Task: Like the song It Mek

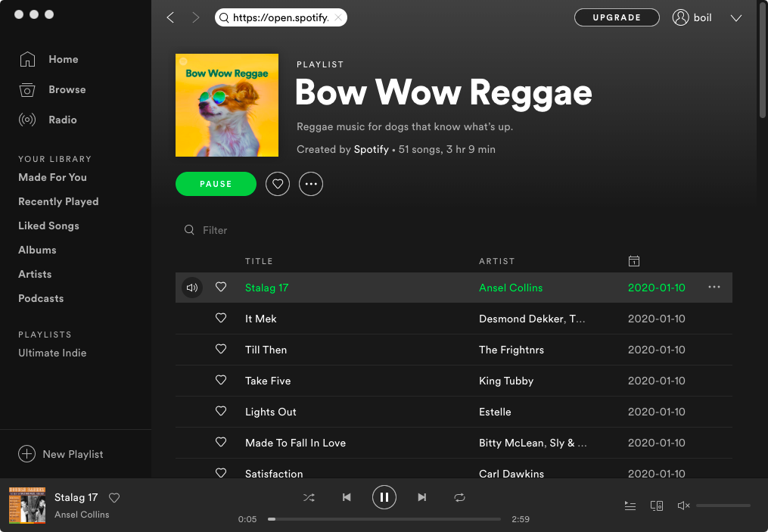Action: point(221,318)
